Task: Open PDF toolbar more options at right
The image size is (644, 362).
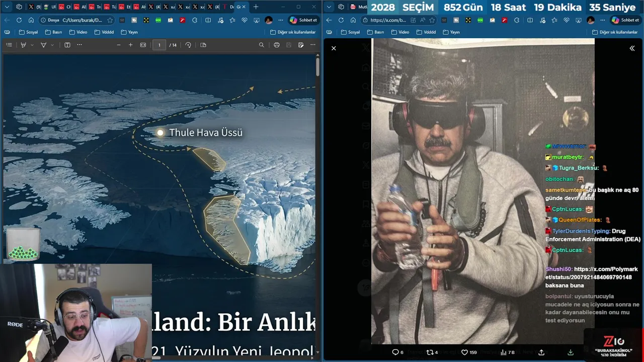Action: pyautogui.click(x=313, y=45)
